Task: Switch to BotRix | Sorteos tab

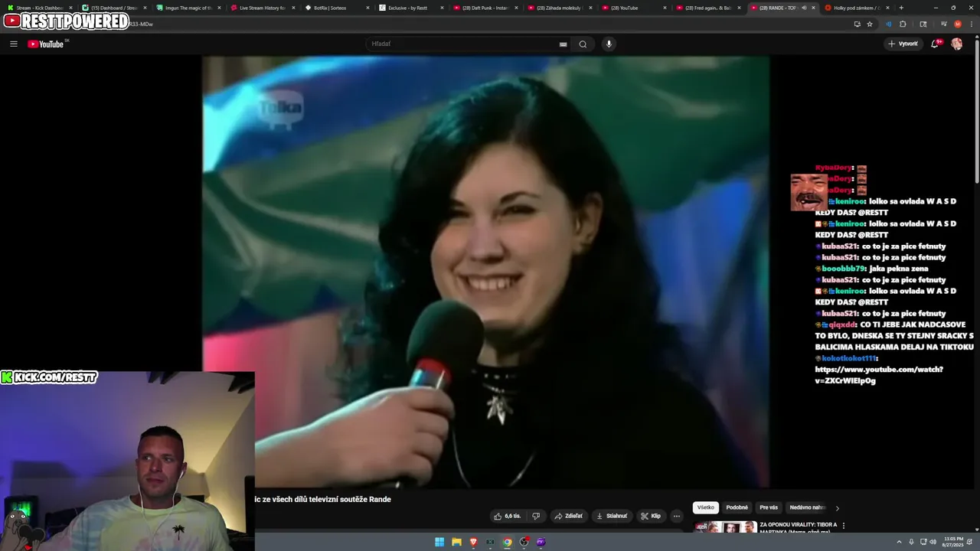Action: coord(335,8)
